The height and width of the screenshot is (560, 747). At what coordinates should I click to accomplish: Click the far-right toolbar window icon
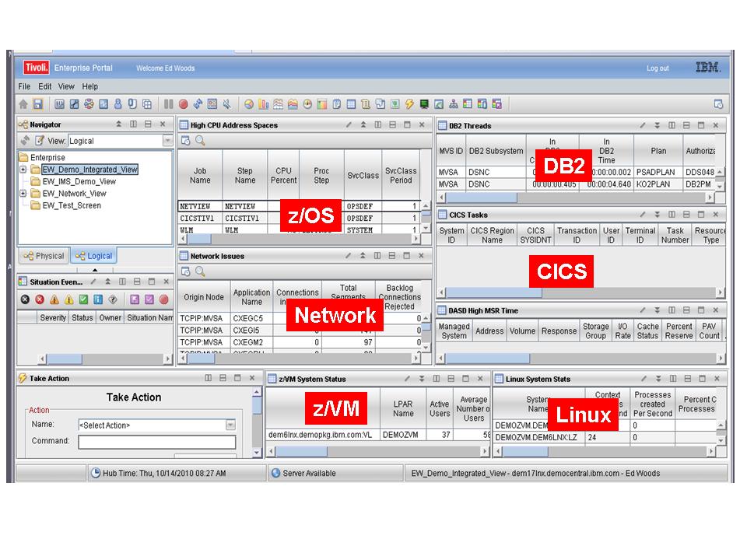pyautogui.click(x=718, y=103)
